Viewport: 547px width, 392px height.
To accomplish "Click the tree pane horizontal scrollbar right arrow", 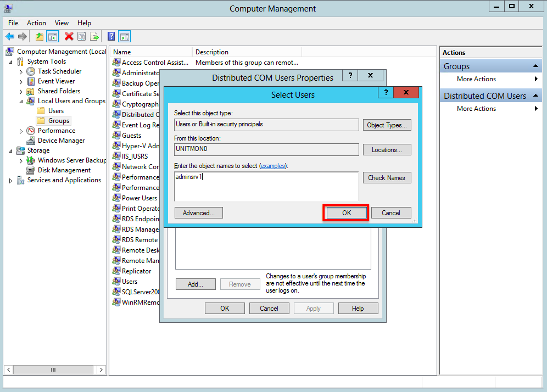I will click(x=101, y=369).
